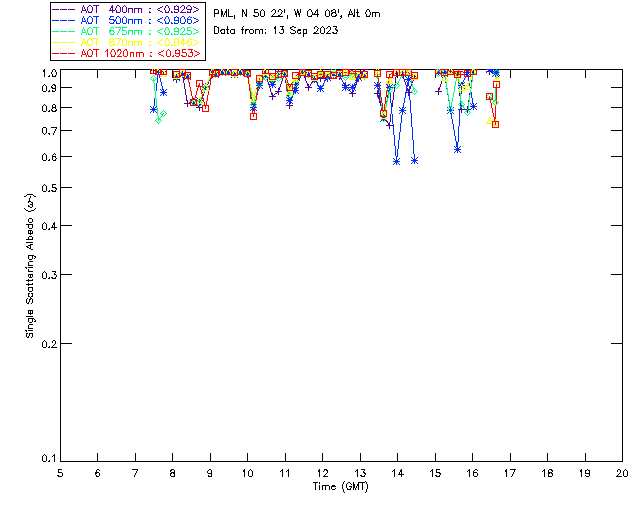Click the y-axis tick label 0.8

pos(49,108)
